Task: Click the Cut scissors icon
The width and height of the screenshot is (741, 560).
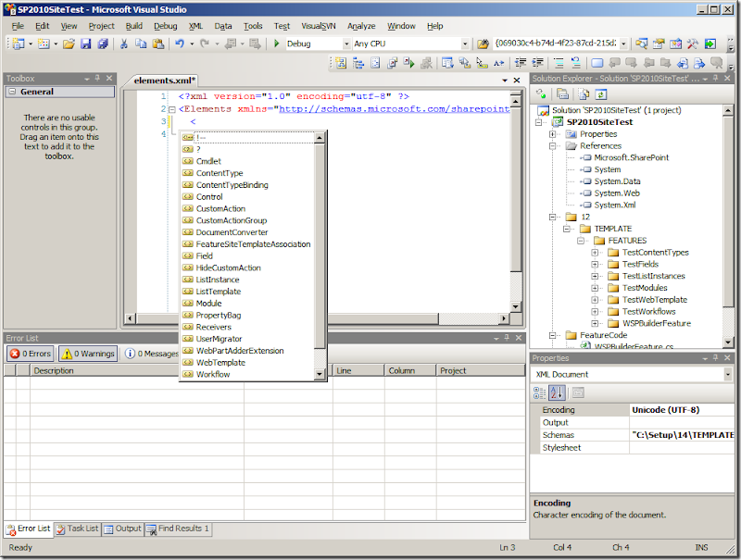Action: pos(123,44)
